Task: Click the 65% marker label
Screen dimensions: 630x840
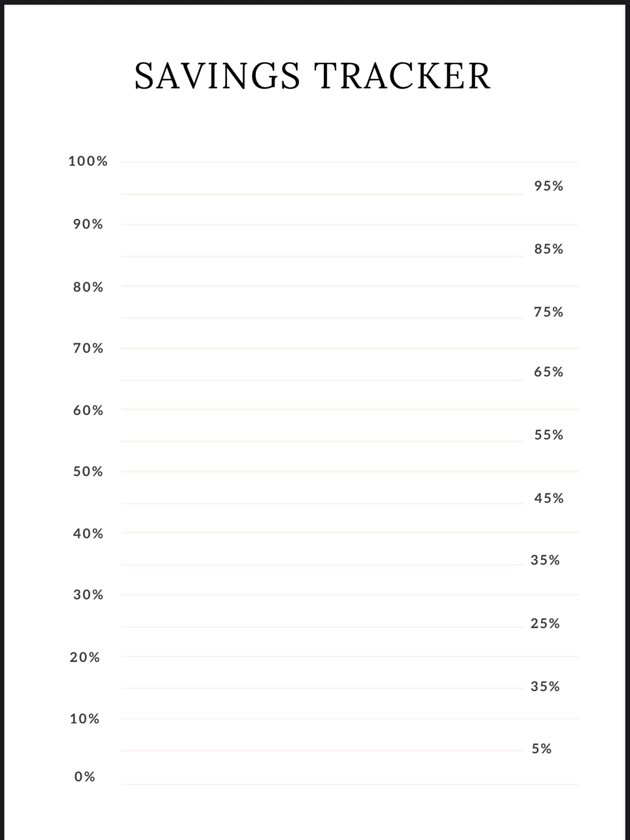Action: click(x=548, y=372)
